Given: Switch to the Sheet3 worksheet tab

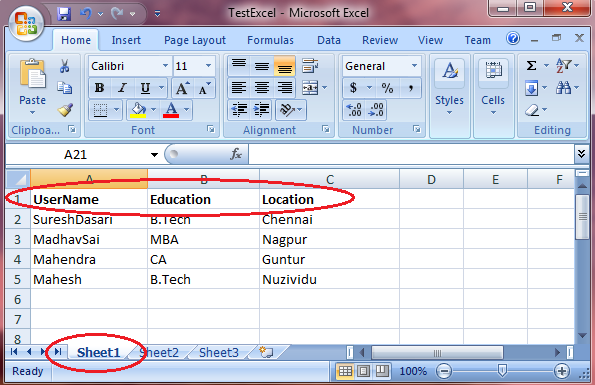Looking at the screenshot, I should [219, 352].
